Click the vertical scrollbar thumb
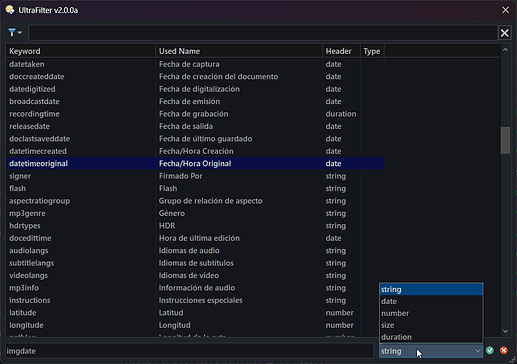 (505, 140)
